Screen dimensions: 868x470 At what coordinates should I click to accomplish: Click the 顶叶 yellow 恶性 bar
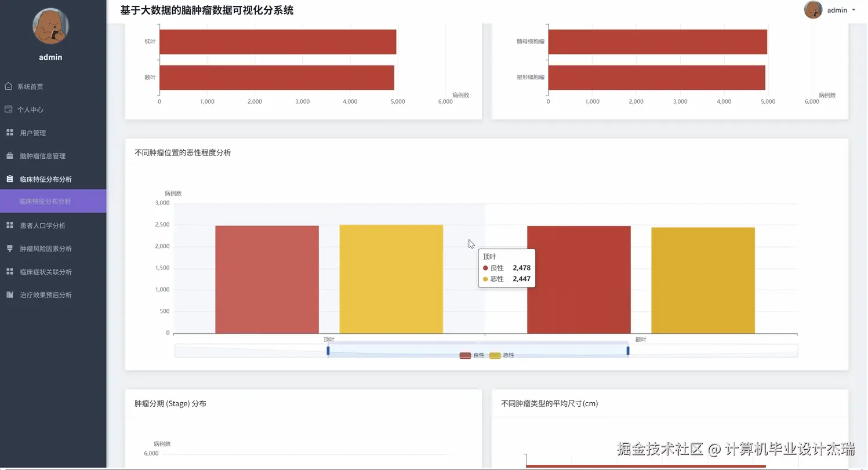click(x=391, y=279)
